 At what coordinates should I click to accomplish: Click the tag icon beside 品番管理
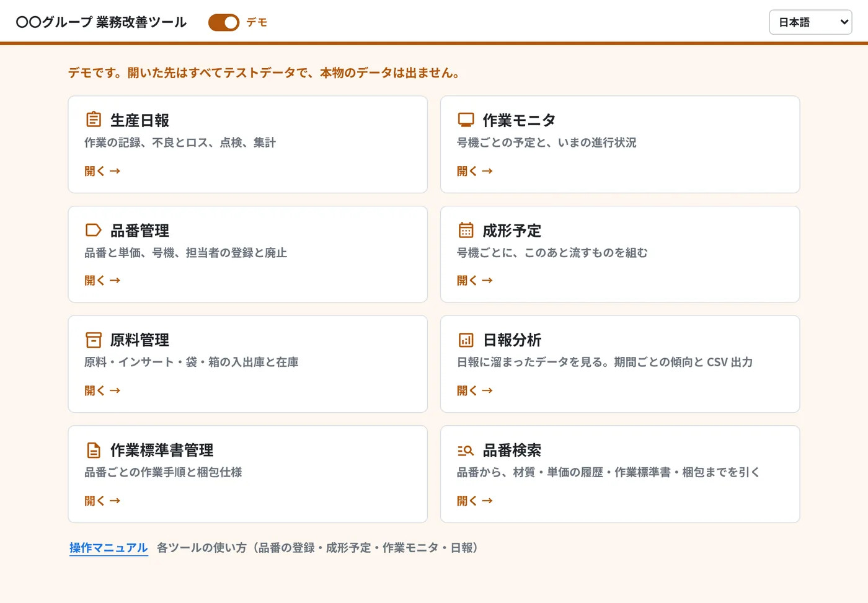94,230
